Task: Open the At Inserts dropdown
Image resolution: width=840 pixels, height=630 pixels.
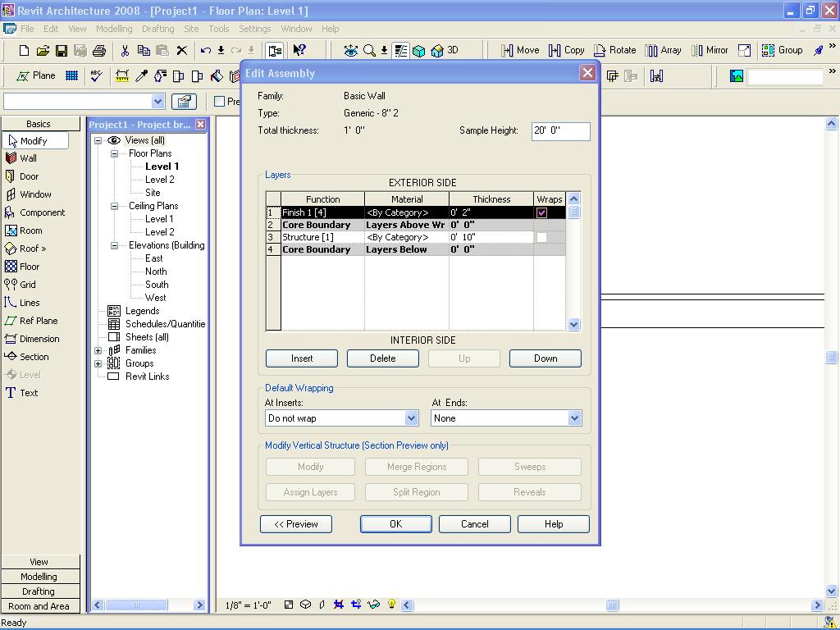Action: pos(411,418)
